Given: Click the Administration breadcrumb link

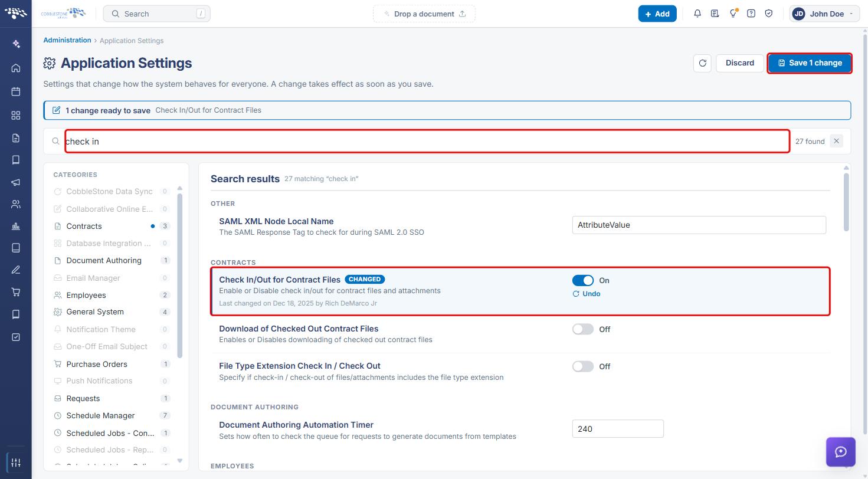Looking at the screenshot, I should [x=67, y=40].
